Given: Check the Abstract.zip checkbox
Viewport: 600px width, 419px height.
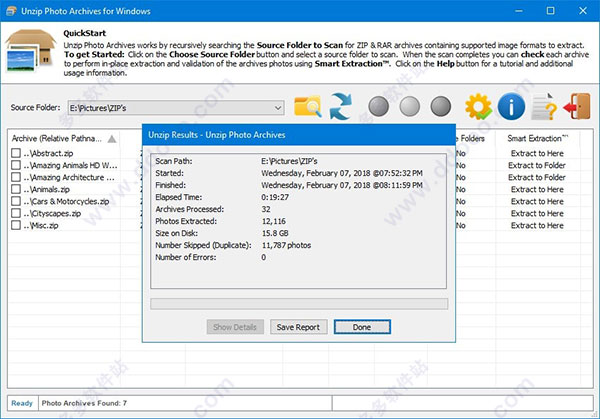Looking at the screenshot, I should [16, 153].
